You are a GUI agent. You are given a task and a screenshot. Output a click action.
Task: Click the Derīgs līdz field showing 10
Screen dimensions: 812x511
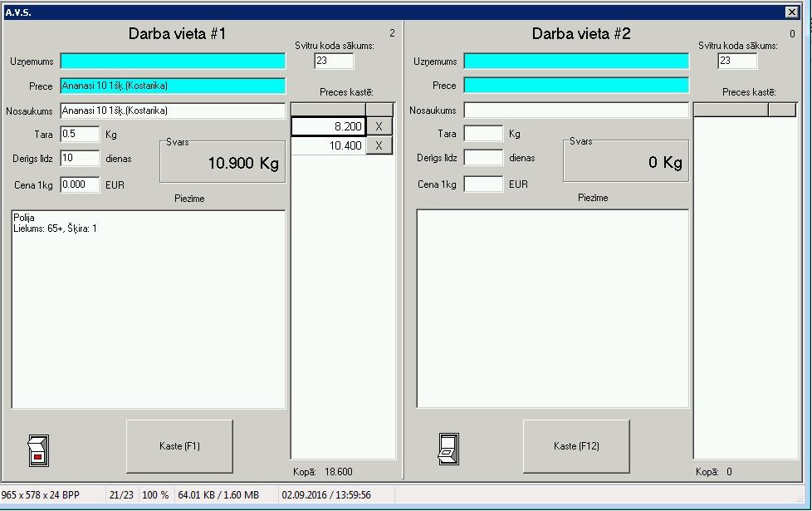[x=80, y=159]
